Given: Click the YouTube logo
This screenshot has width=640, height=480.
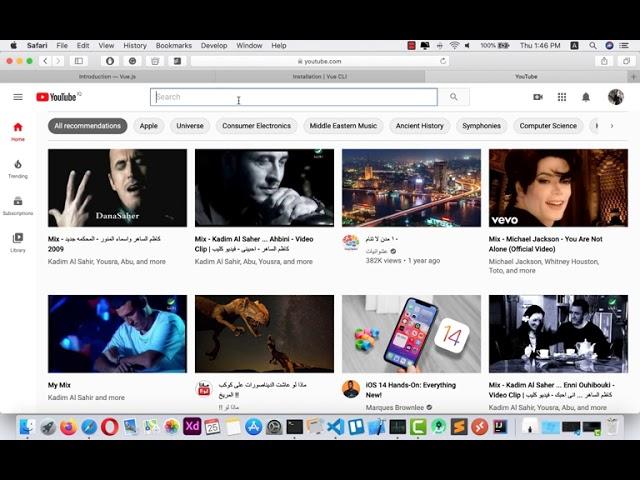Looking at the screenshot, I should pos(58,97).
